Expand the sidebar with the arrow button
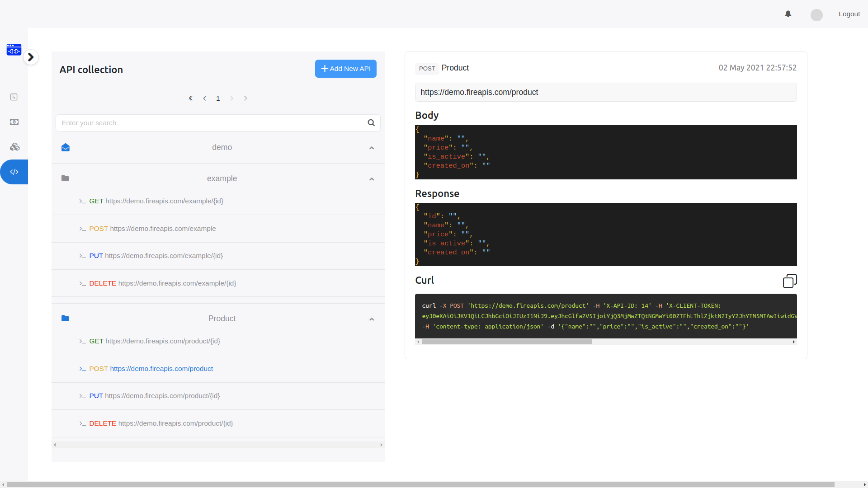 click(x=31, y=57)
